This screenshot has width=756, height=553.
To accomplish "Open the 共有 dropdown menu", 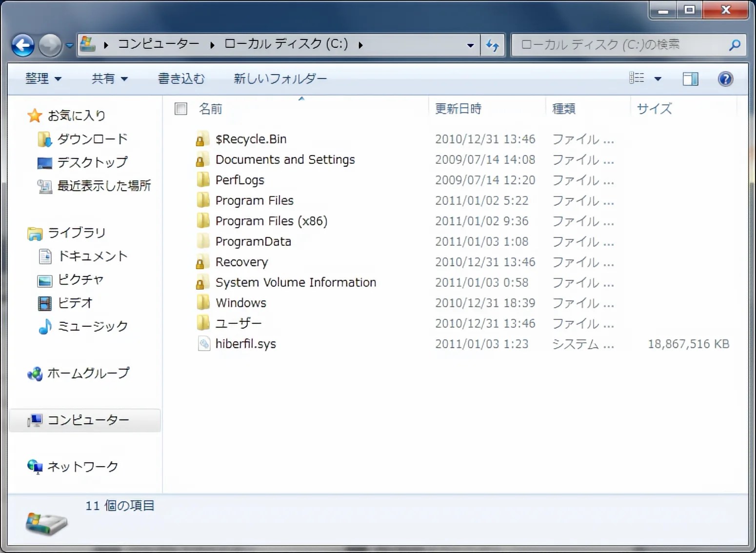I will coord(109,79).
